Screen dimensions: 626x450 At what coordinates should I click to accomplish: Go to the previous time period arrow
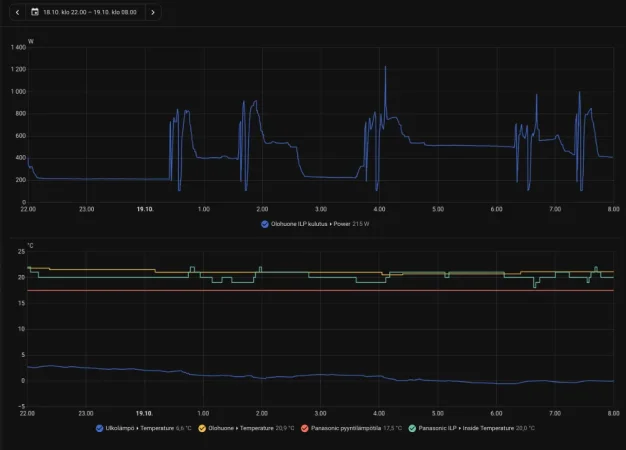18,12
